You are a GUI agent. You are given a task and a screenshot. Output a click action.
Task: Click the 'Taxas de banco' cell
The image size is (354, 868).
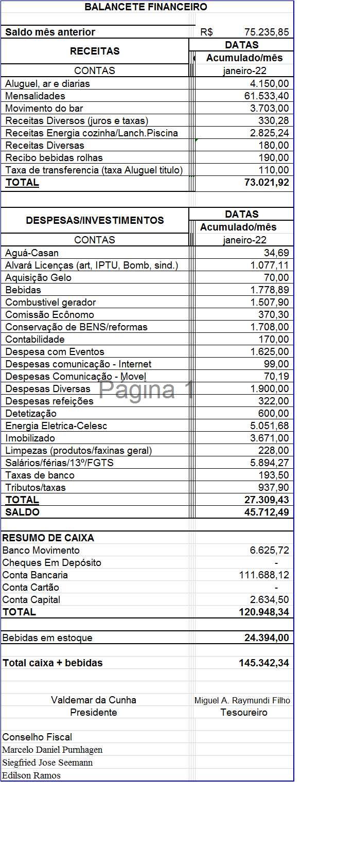pos(95,475)
